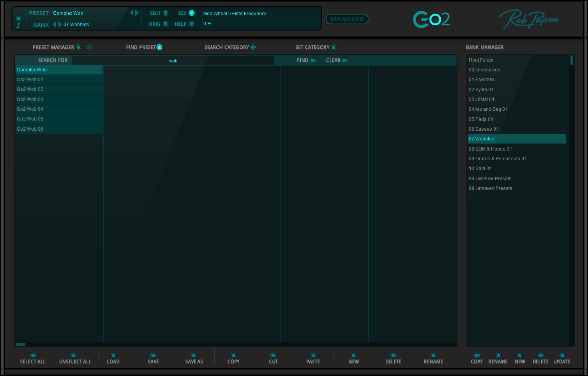Select the Go2 Wob 05 preset
Viewport: 588px width, 376px height.
[x=59, y=119]
